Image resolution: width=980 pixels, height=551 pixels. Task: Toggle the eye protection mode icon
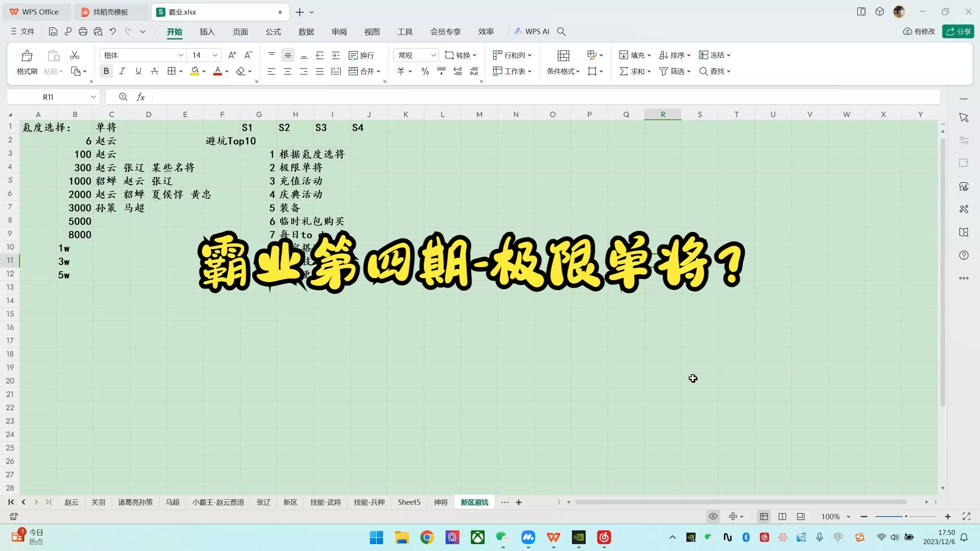[x=713, y=517]
